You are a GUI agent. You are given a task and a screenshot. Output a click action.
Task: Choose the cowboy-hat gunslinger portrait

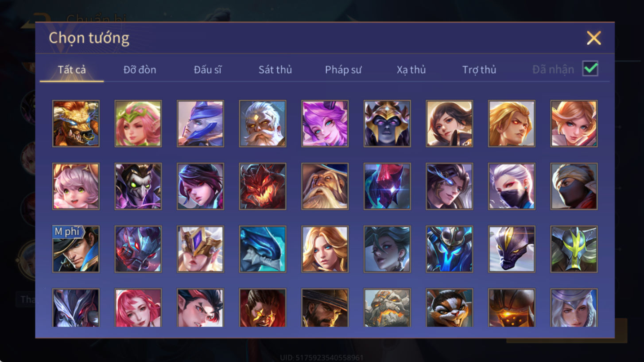325,308
